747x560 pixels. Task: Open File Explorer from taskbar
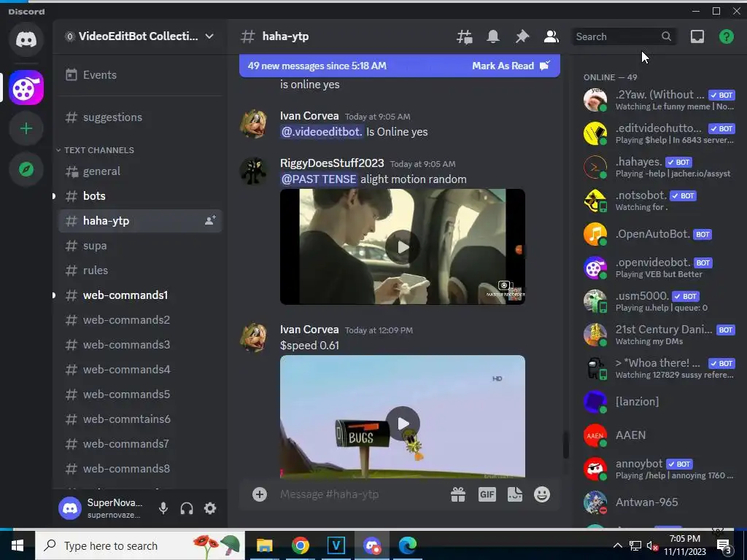tap(264, 545)
